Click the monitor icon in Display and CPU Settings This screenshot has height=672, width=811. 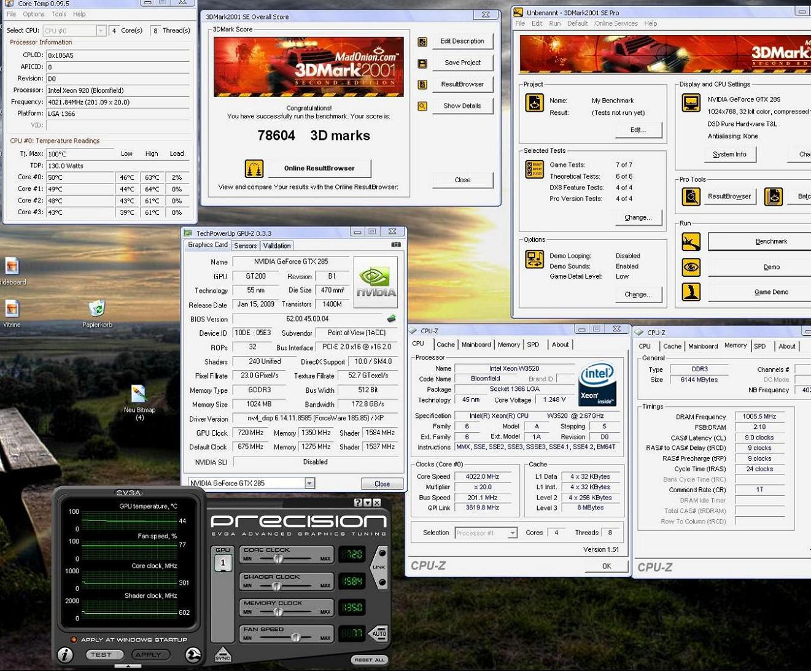691,102
